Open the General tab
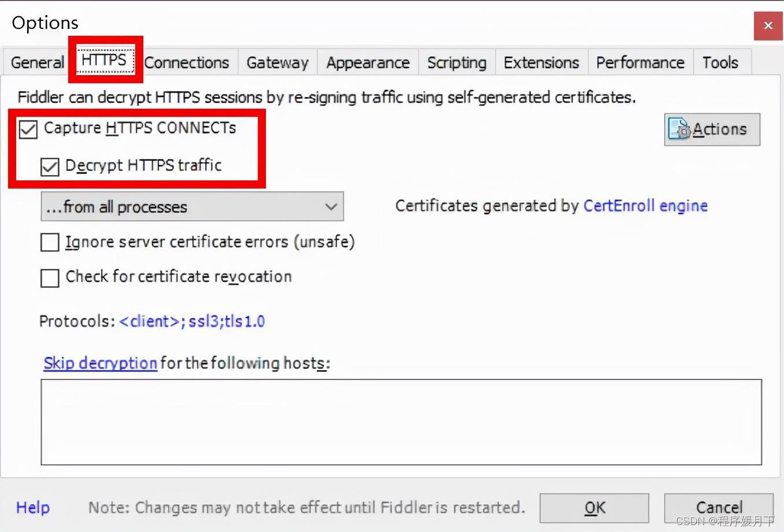The image size is (784, 532). tap(36, 62)
